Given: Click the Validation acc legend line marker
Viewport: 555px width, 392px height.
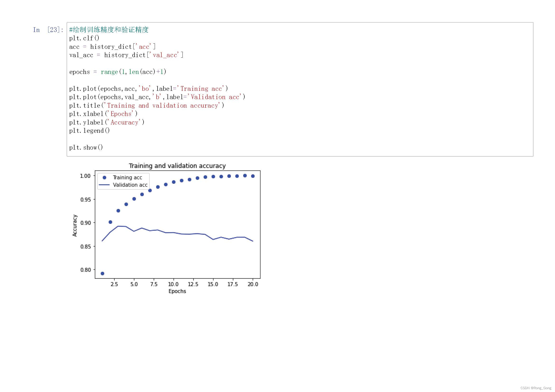Looking at the screenshot, I should 104,185.
